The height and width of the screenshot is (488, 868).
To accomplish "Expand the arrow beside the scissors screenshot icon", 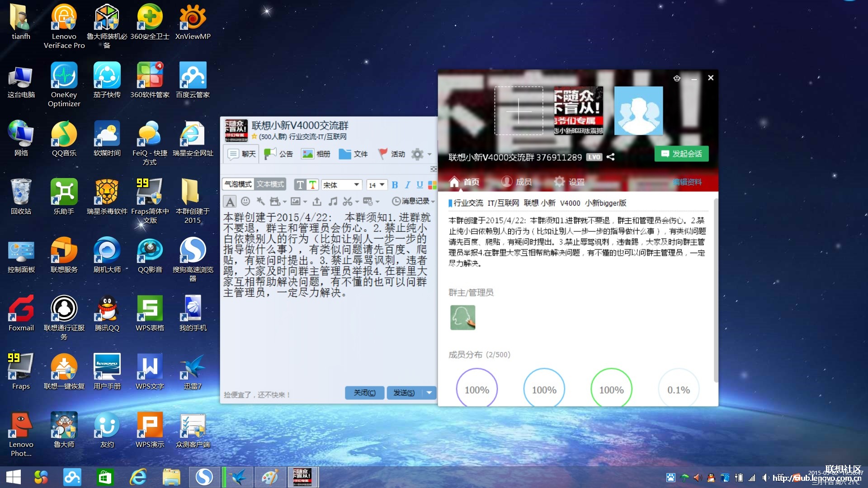I will 357,202.
